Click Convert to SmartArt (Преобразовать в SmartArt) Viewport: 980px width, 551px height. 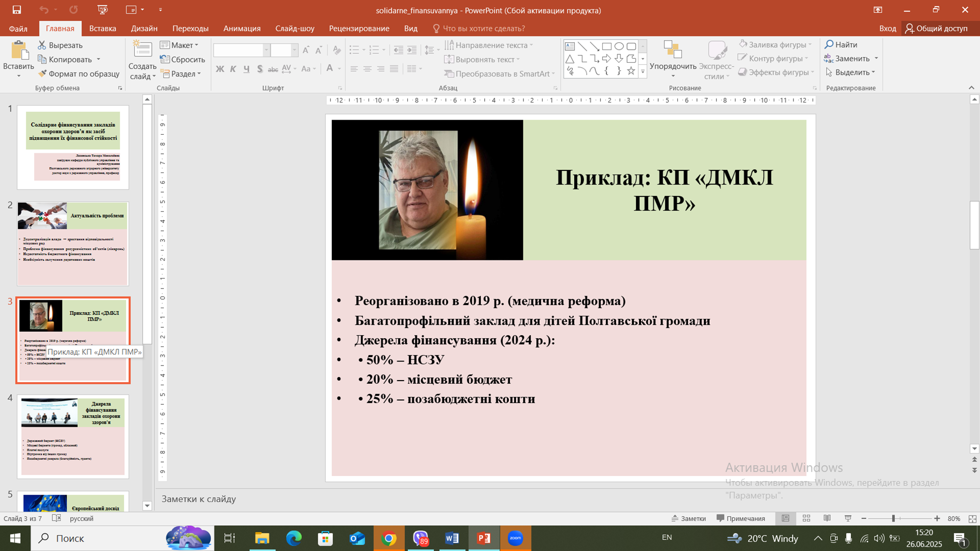coord(499,73)
